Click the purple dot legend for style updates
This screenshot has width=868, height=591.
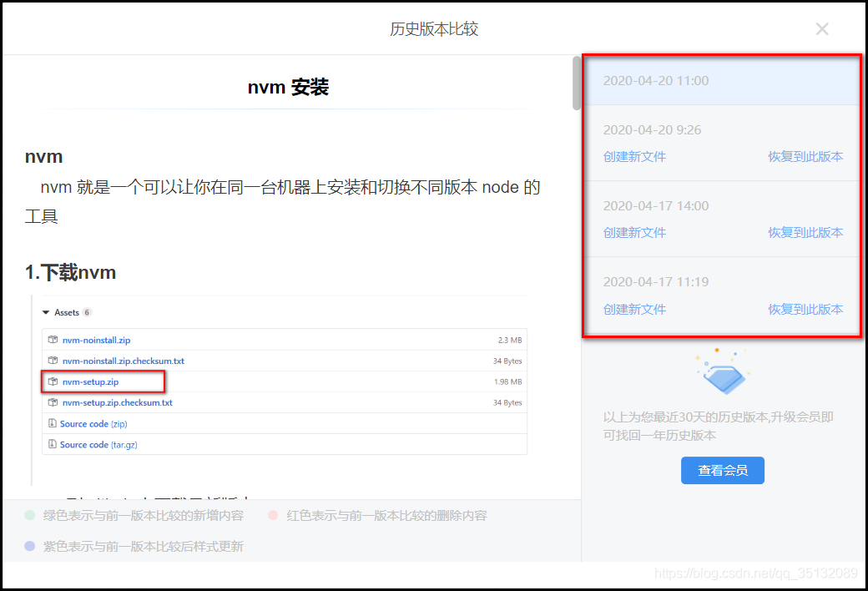click(x=30, y=546)
